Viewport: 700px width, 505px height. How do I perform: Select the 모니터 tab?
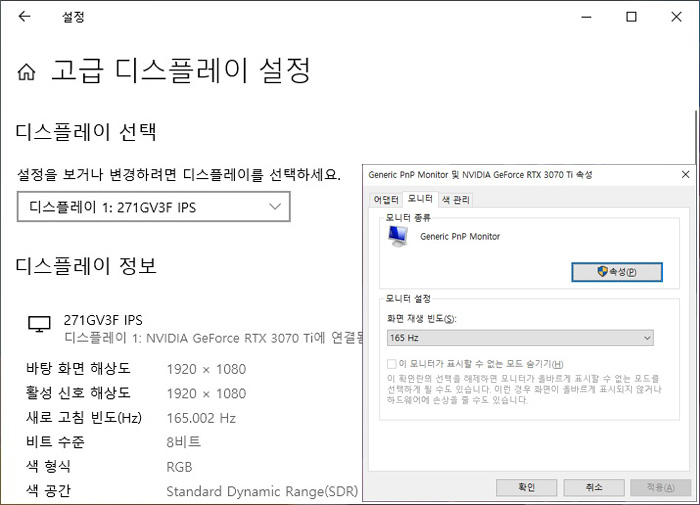420,199
